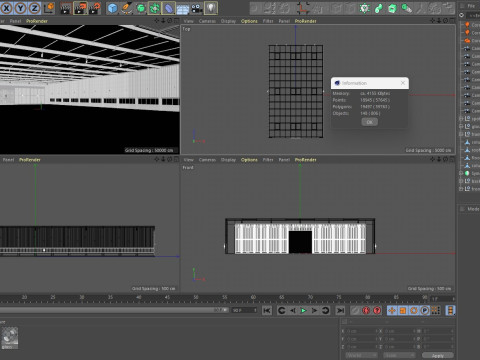Toggle Position keyframe recording
Image resolution: width=480 pixels, height=360 pixels.
coord(392,310)
